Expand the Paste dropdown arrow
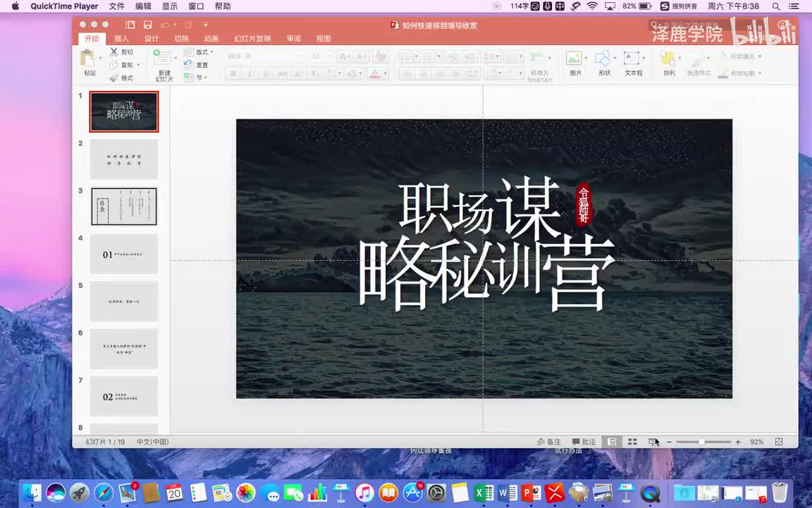Viewport: 812px width, 508px height. (x=100, y=58)
